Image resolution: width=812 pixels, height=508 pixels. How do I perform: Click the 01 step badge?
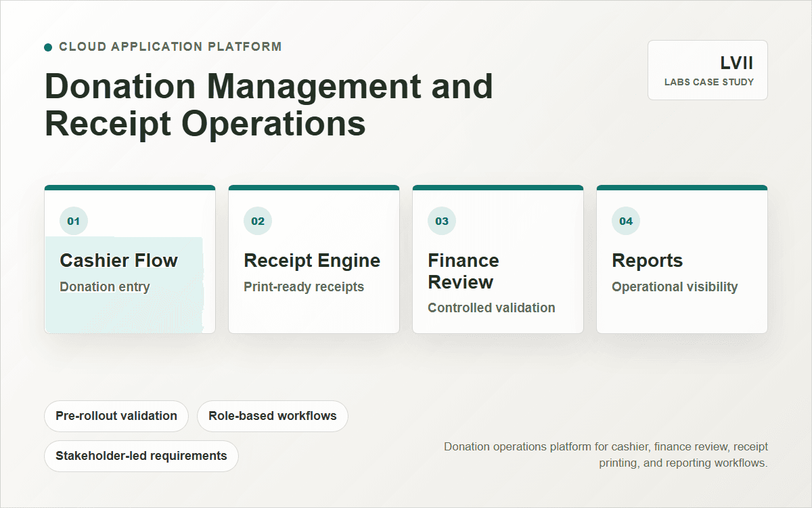tap(74, 221)
